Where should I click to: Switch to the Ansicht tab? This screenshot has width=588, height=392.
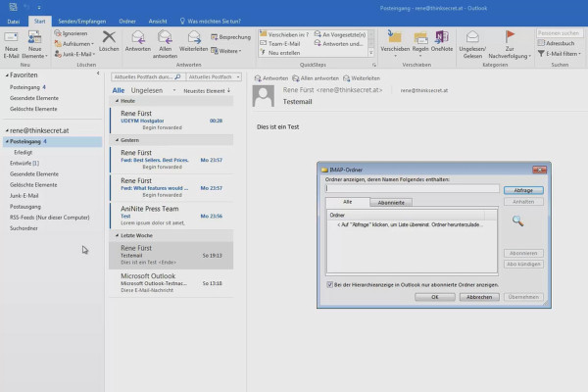(158, 22)
